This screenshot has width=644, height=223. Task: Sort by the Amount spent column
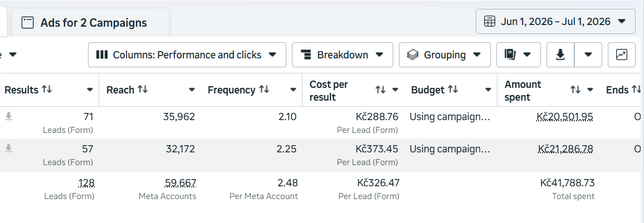point(575,90)
